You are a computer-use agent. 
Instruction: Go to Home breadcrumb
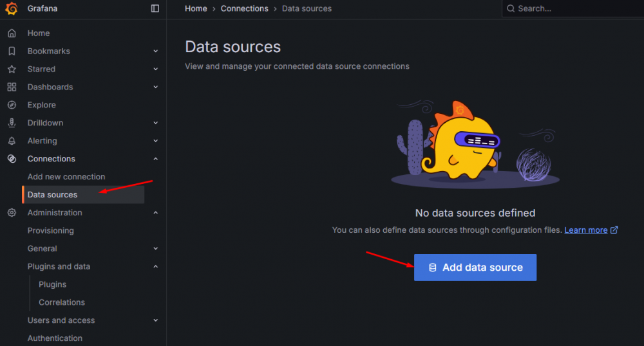(x=196, y=8)
